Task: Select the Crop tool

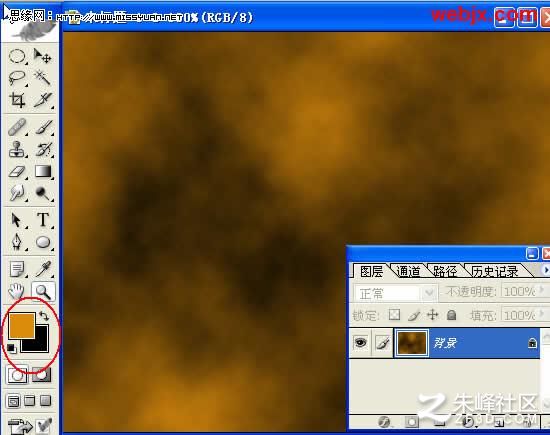Action: coord(17,100)
